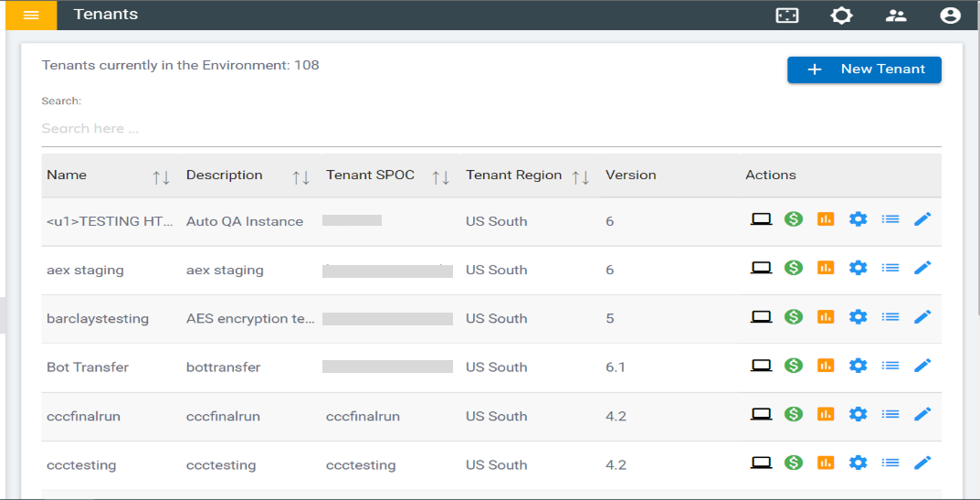Select the Bot Transfer tenant row name
980x500 pixels.
point(88,367)
